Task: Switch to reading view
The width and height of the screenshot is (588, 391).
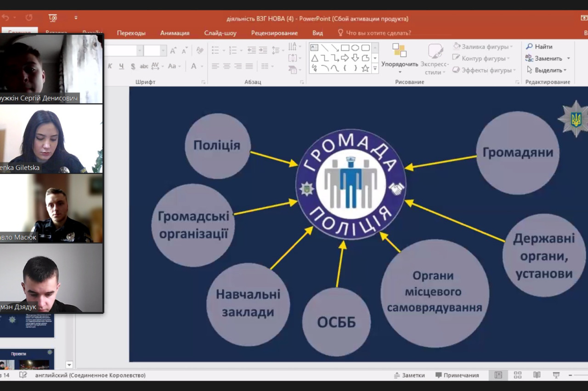Action: [x=537, y=375]
